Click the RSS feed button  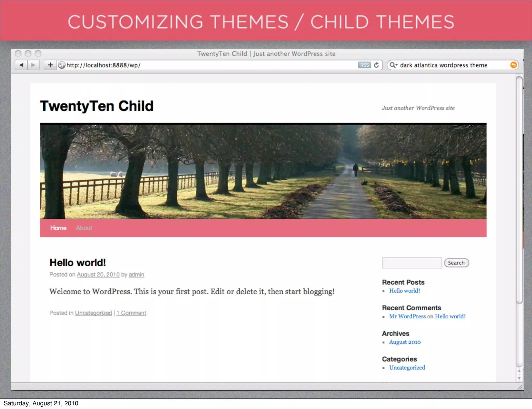point(364,65)
